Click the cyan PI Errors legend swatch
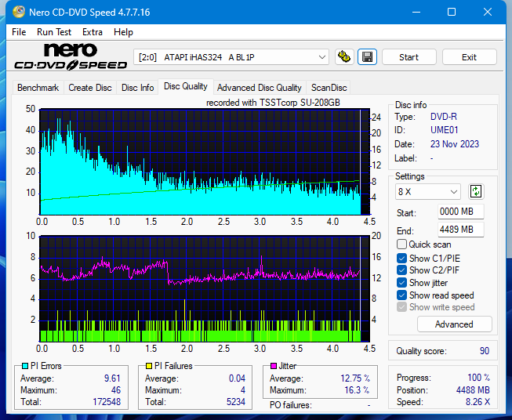The image size is (512, 420). coord(25,366)
